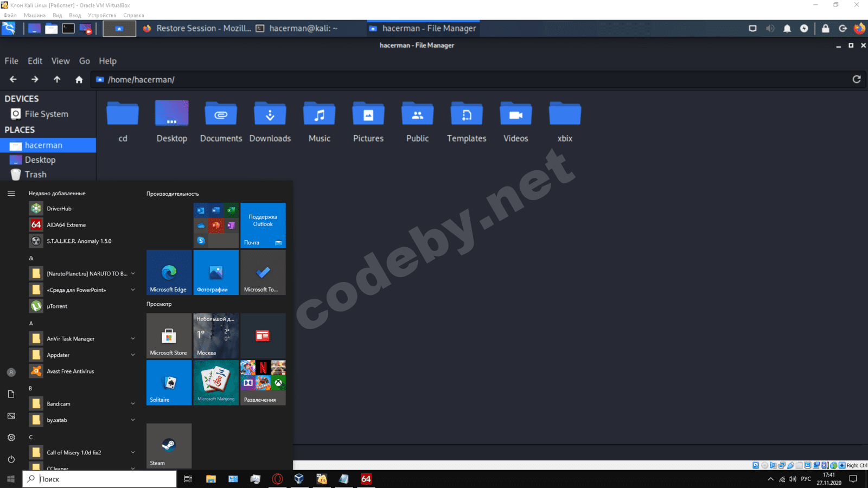The width and height of the screenshot is (868, 488).
Task: Open the Documents folder
Action: pos(221,122)
